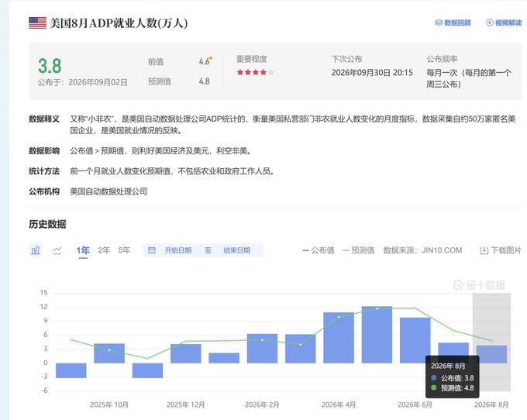The width and height of the screenshot is (527, 420).
Task: Click the 重要程度 star rating
Action: 256,72
